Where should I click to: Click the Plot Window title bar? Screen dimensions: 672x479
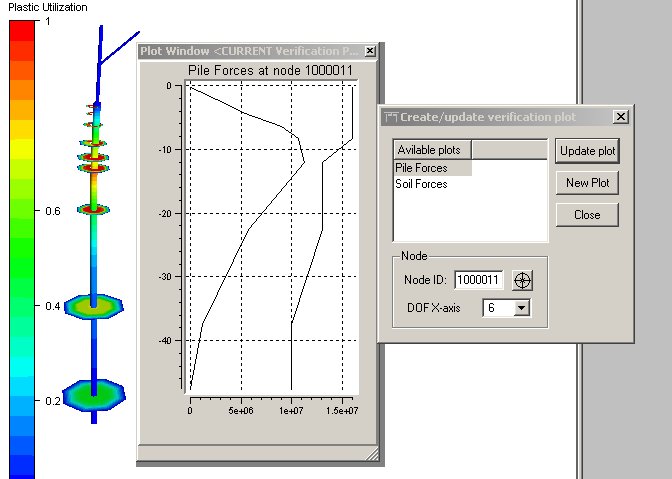coord(248,50)
